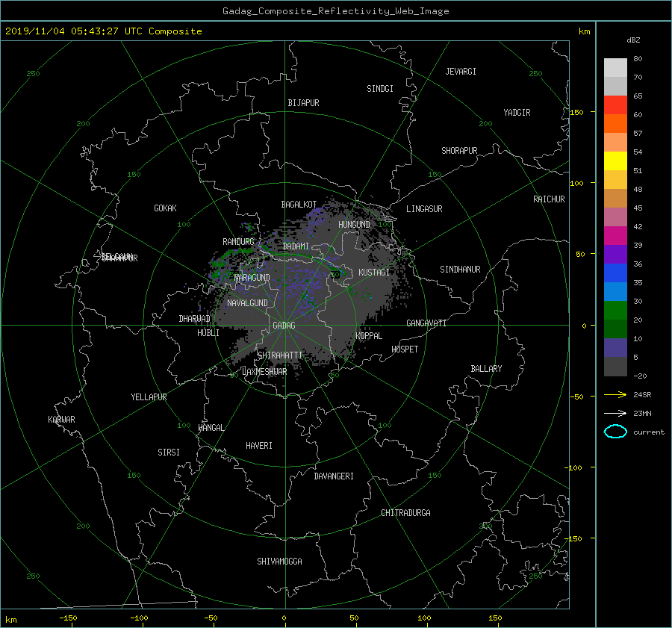Select the KOPPAL map label

tap(369, 336)
